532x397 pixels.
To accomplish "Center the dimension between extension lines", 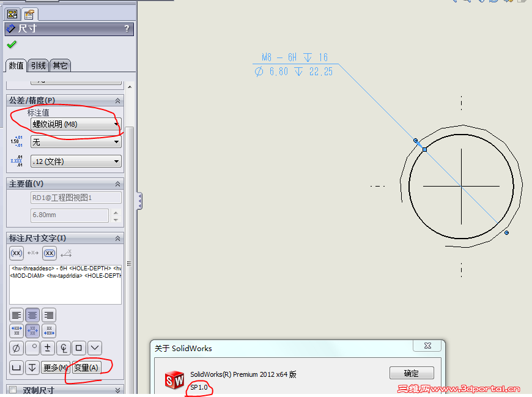I will [33, 253].
